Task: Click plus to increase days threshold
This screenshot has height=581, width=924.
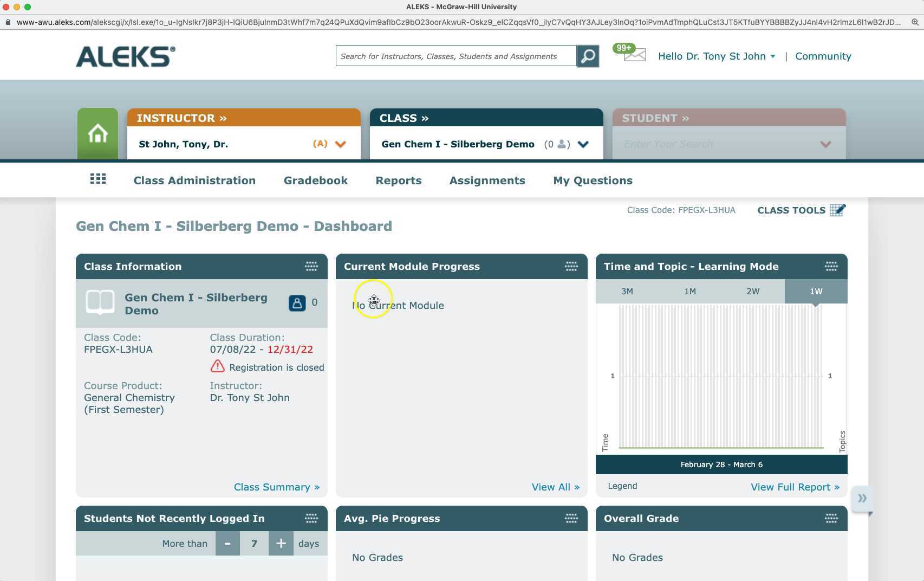Action: pos(281,543)
